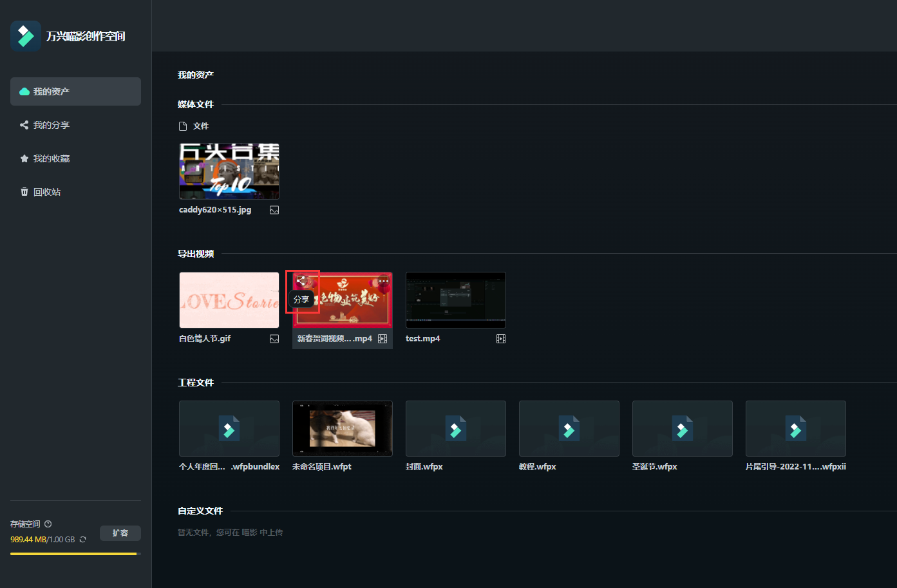Click the 导出视频 section heading
This screenshot has height=588, width=897.
(196, 254)
